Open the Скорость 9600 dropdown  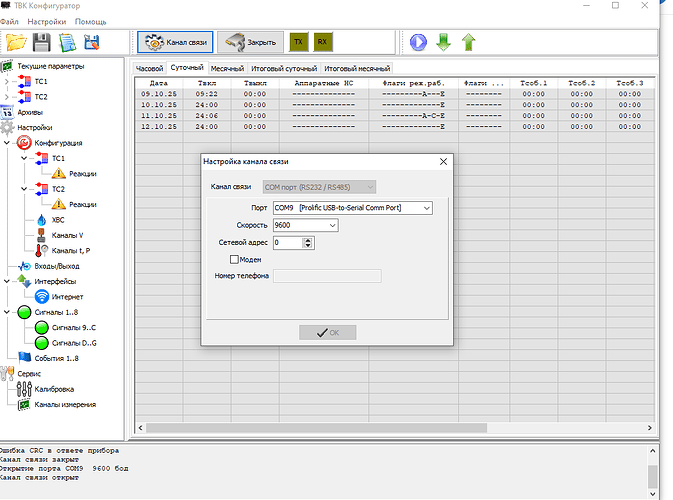[x=332, y=225]
